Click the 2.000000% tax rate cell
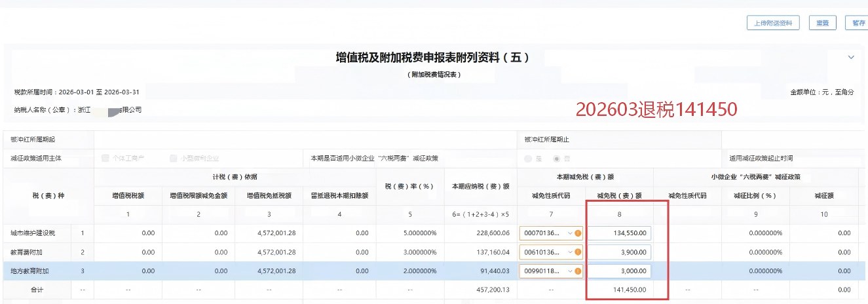This screenshot has height=304, width=868. [x=419, y=271]
